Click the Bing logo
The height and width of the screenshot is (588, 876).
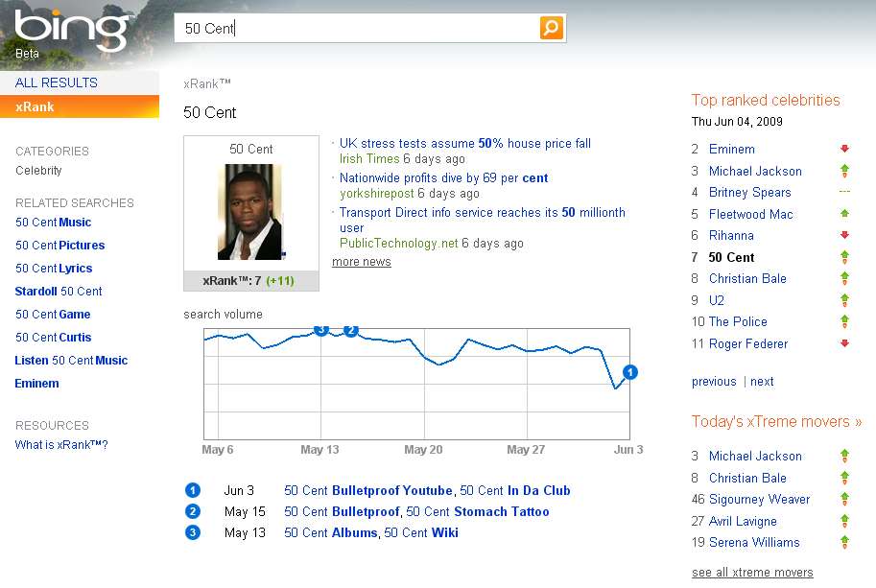(x=74, y=31)
